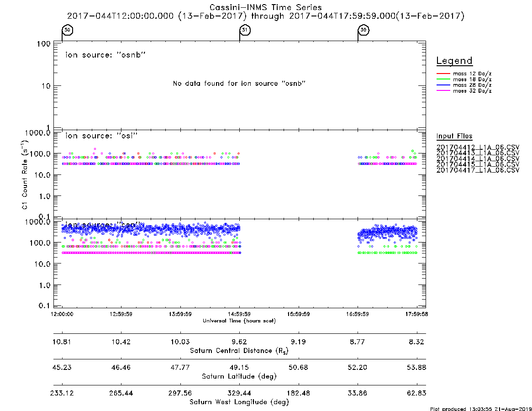Click the 'Plot produced 13:03:55' timestamp
Image resolution: width=532 pixels, height=411 pixels.
[481, 409]
